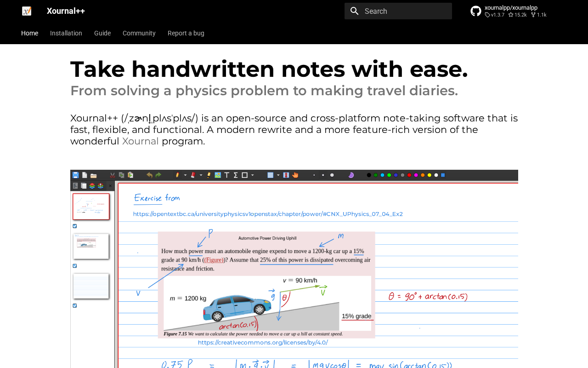588x368 pixels.
Task: Select the Vertical Space tool
Action: [286, 175]
